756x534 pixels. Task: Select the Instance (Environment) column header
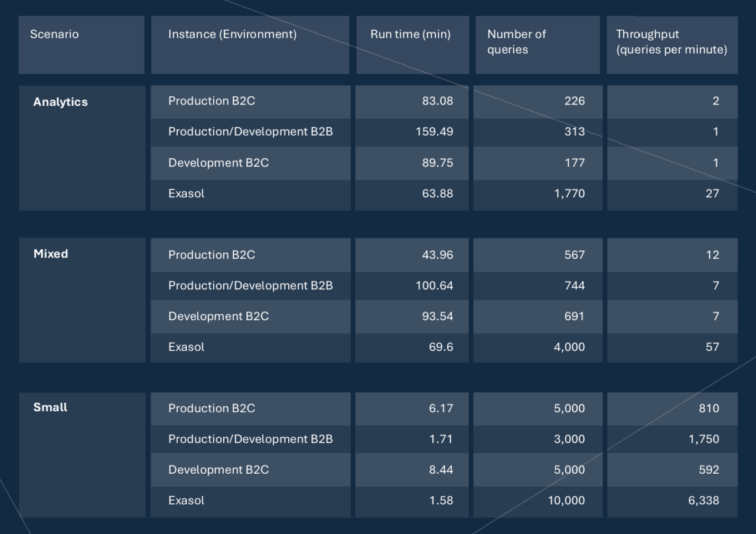point(232,34)
